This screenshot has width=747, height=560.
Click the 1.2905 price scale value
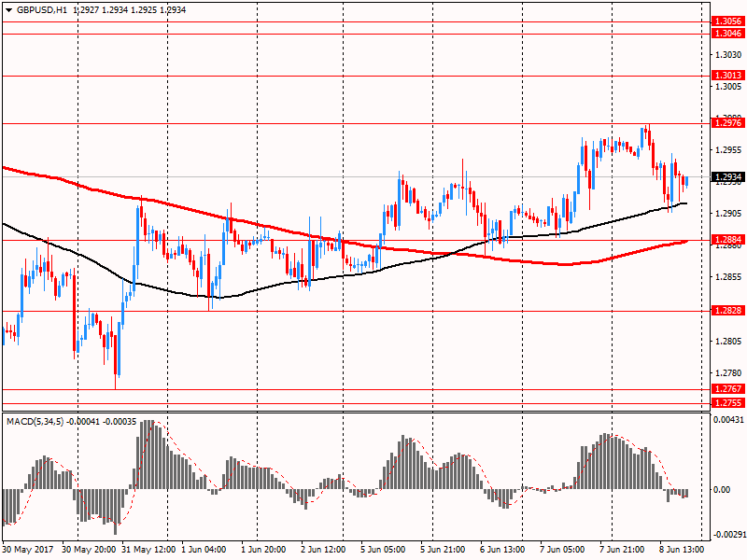click(729, 214)
